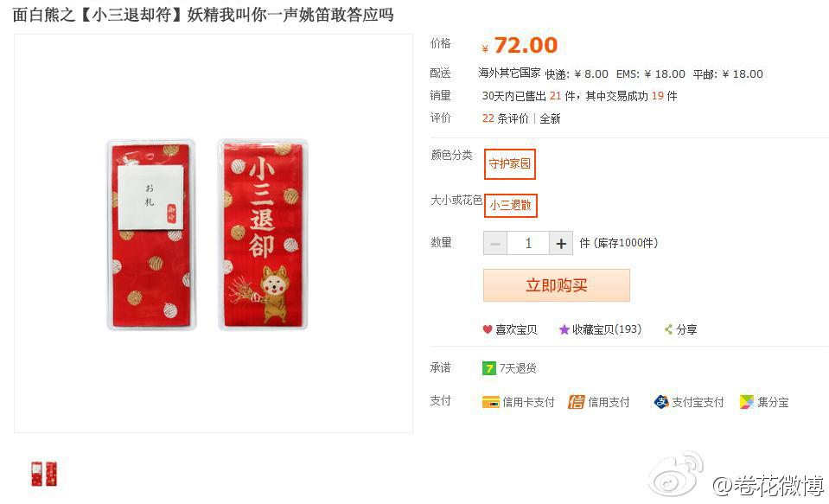Click the colorful 集分宝 icon

click(747, 402)
